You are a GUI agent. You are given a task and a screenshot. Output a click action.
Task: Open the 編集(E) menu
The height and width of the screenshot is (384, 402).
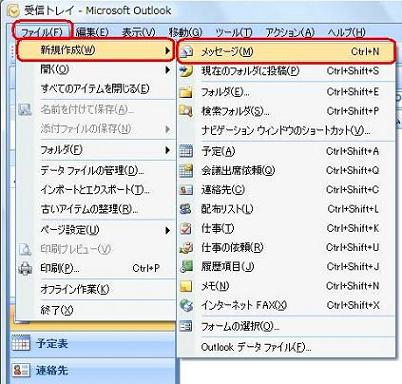coord(92,32)
